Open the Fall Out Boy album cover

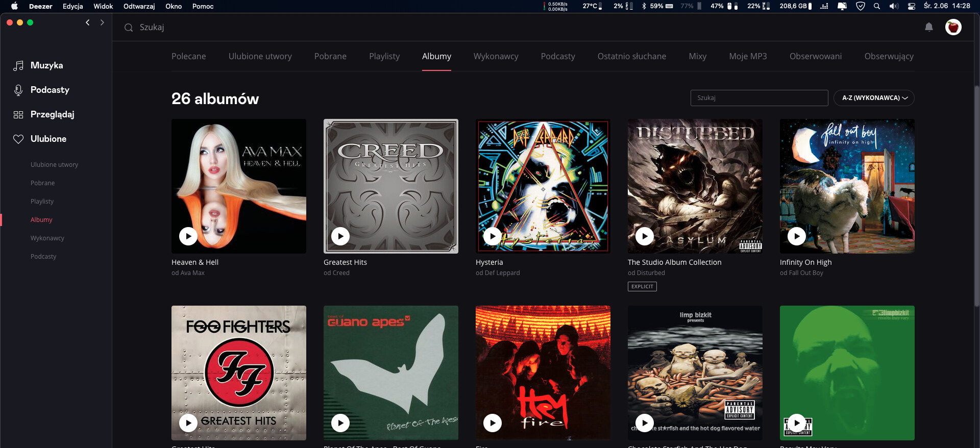(847, 186)
